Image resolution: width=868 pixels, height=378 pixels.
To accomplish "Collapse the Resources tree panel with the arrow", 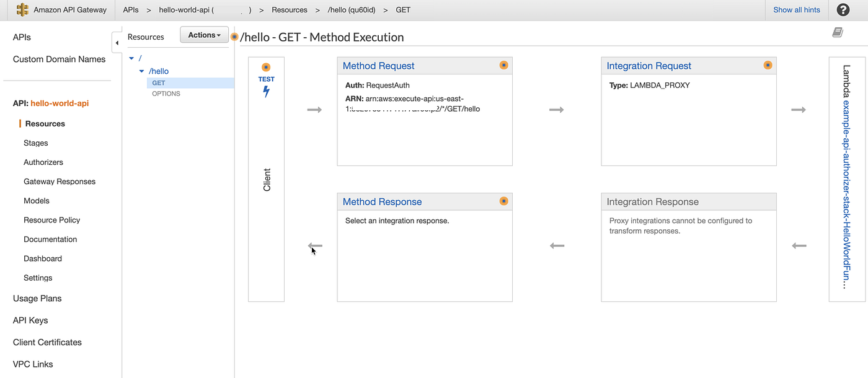I will pos(117,42).
